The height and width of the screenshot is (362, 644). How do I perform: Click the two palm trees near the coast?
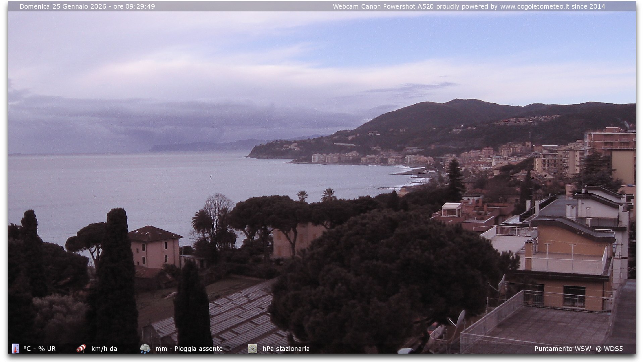coord(315,195)
